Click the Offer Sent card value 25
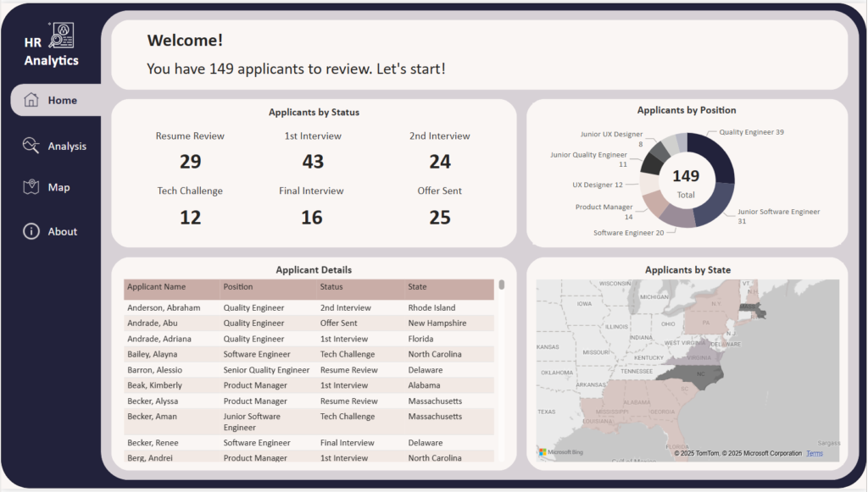 (439, 218)
